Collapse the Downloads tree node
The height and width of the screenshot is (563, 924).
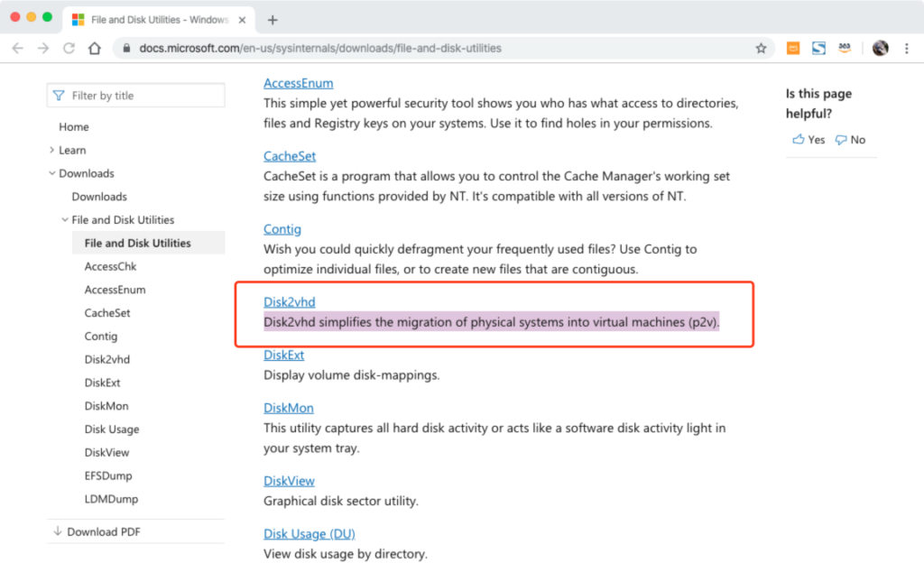click(52, 173)
